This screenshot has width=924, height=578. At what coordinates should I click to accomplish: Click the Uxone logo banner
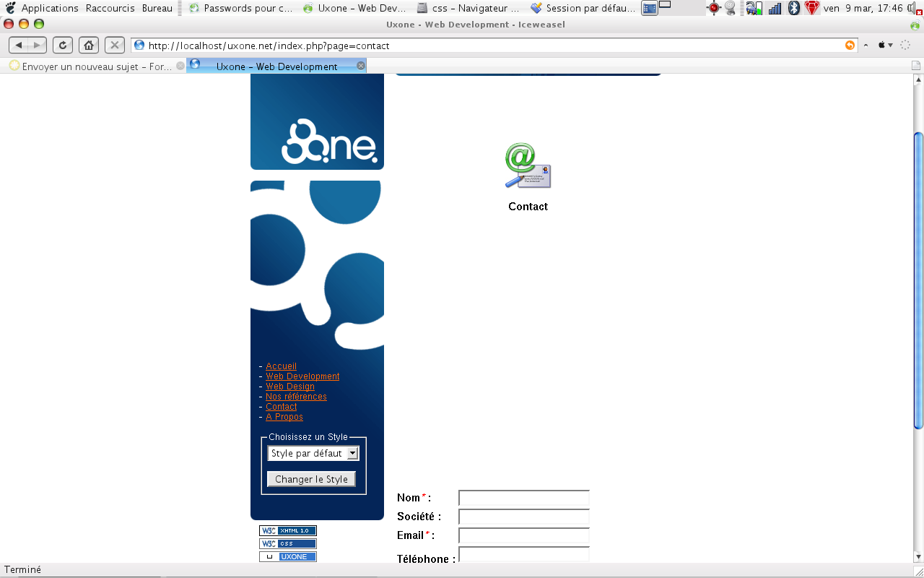(x=317, y=121)
